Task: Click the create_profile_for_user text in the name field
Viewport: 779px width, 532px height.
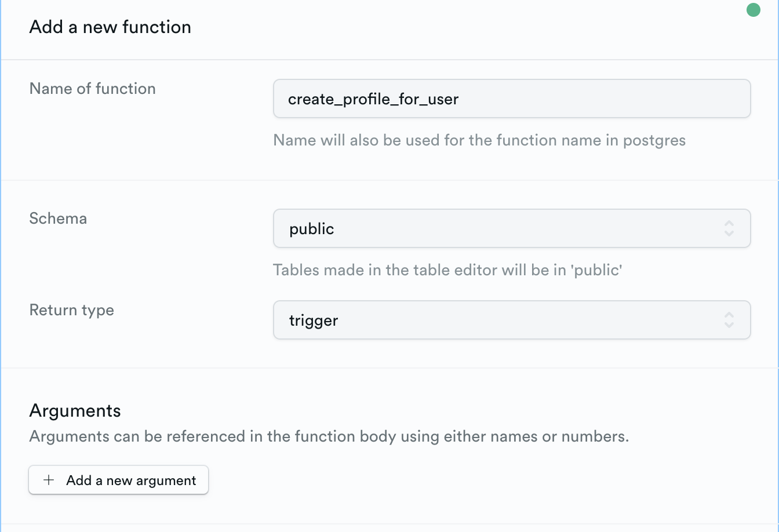Action: (373, 99)
